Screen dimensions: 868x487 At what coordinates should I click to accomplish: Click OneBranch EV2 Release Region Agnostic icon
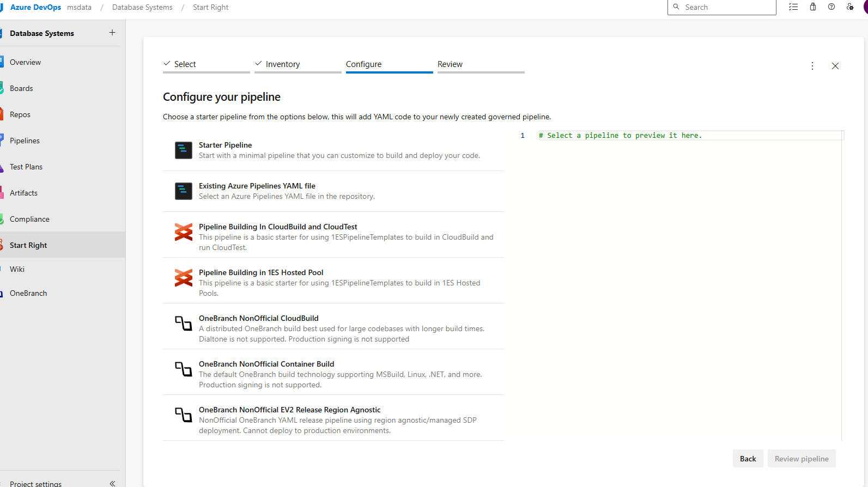tap(184, 415)
